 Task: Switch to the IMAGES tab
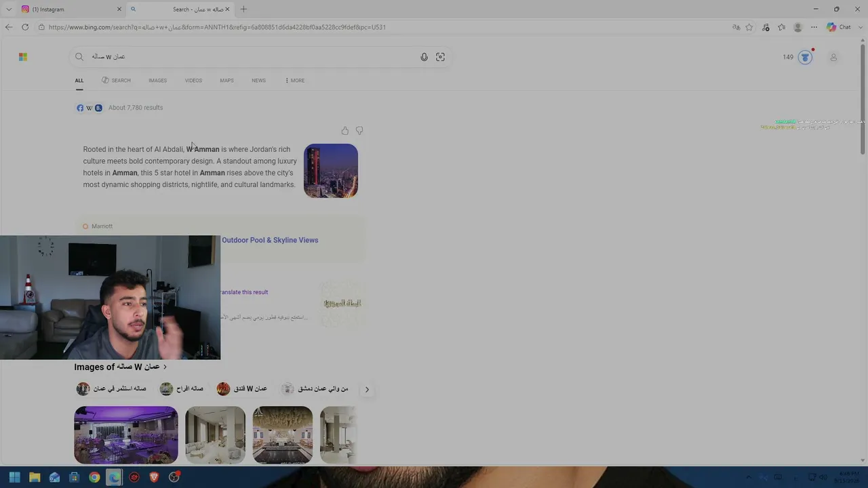click(x=157, y=81)
